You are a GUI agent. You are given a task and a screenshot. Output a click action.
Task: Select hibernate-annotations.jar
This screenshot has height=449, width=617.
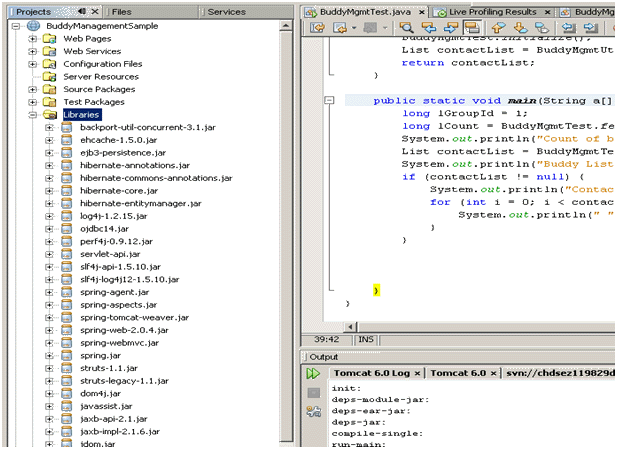pyautogui.click(x=135, y=165)
